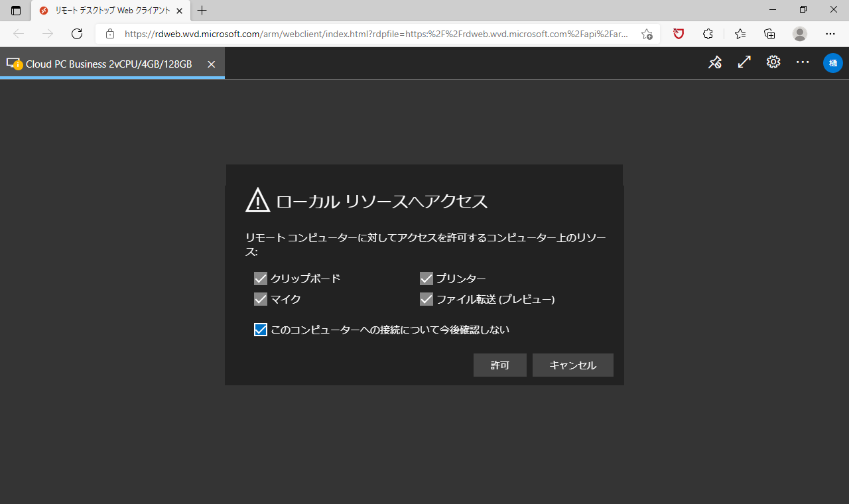
Task: Toggle the クリップボード checkbox
Action: coord(261,279)
